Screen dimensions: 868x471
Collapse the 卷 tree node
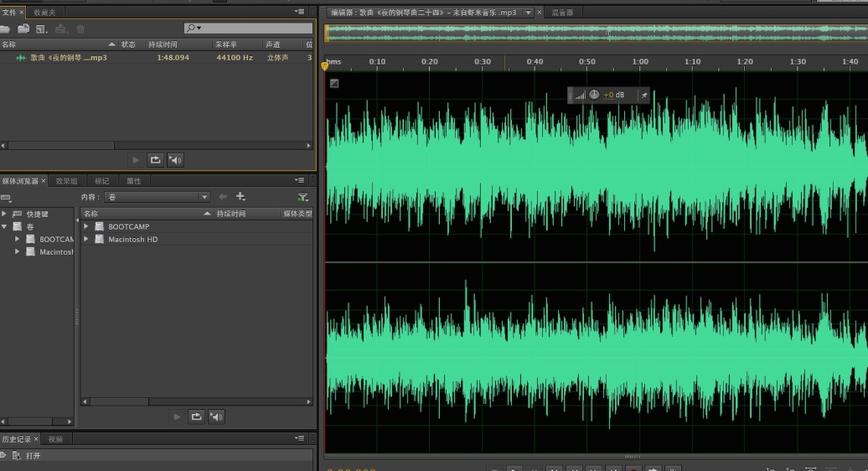[x=4, y=226]
